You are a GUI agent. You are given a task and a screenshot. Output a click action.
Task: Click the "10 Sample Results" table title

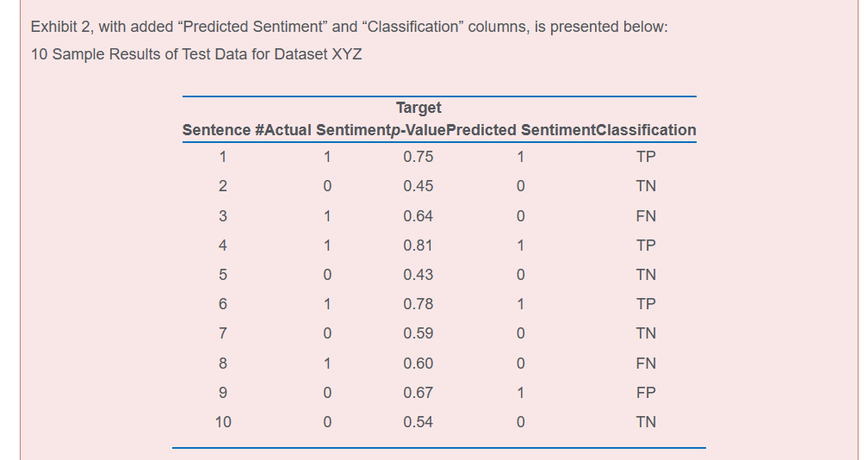click(196, 54)
